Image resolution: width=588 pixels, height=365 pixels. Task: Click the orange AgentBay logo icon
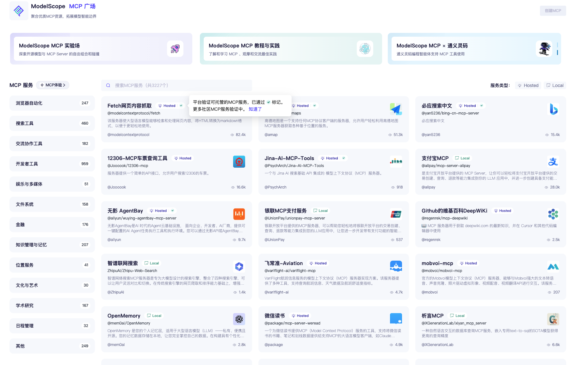tap(239, 214)
